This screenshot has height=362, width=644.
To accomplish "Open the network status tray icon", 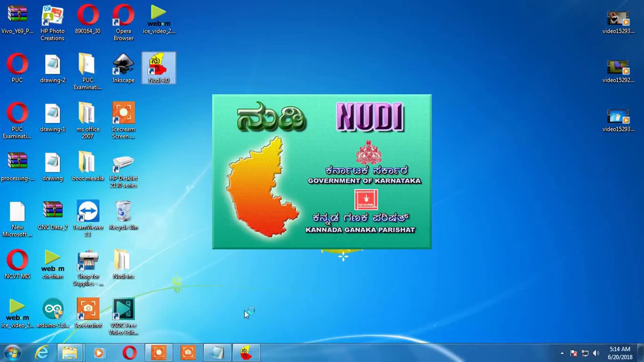I will tap(585, 353).
